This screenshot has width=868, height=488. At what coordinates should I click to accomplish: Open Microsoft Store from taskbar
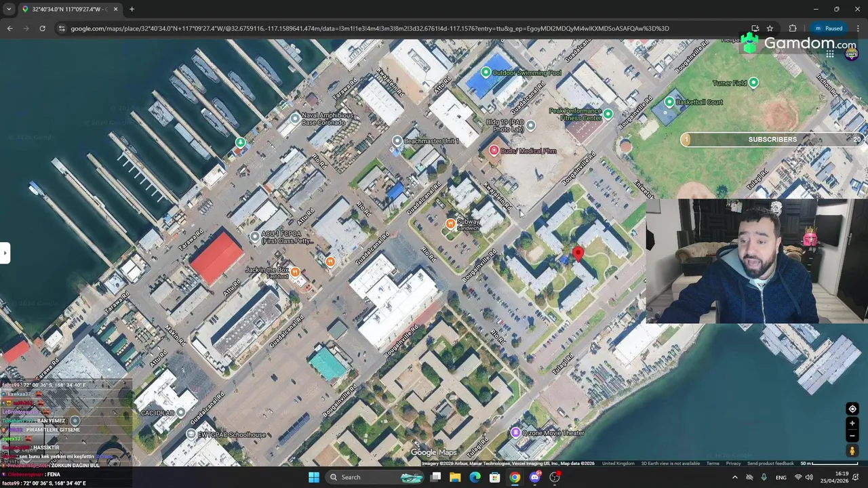click(495, 477)
